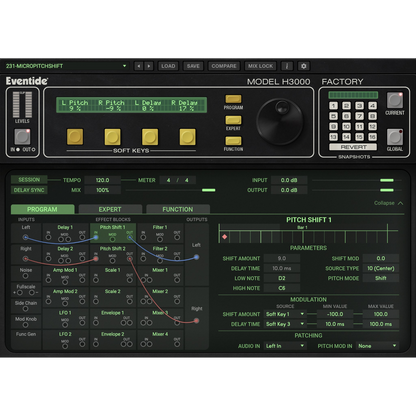Select the Pitch Shift 2 effect block

[113, 254]
